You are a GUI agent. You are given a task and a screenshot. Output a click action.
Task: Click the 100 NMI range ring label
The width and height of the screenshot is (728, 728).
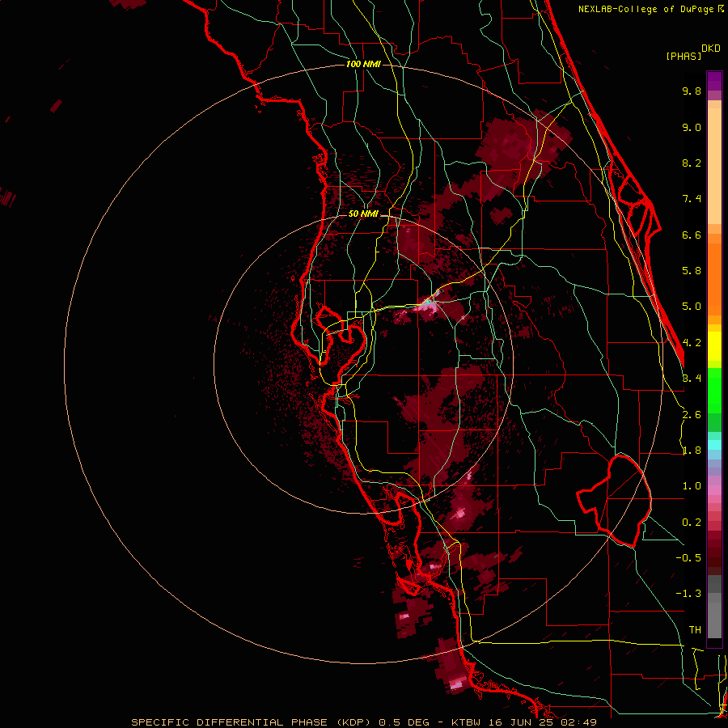point(363,64)
